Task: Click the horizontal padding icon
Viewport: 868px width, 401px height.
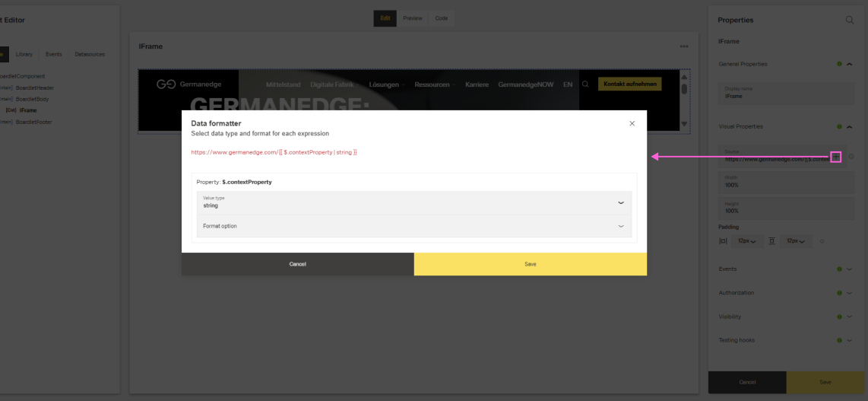Action: point(723,241)
